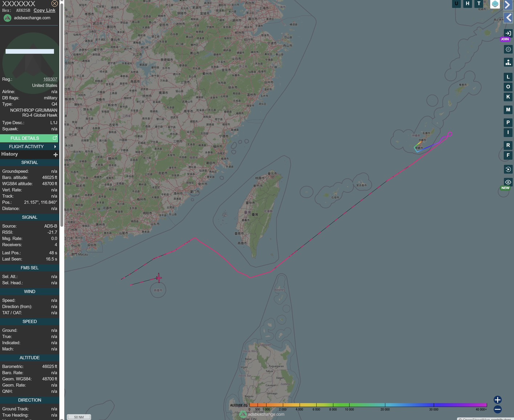Open the map layers selector icon
The height and width of the screenshot is (420, 514).
(x=495, y=4)
